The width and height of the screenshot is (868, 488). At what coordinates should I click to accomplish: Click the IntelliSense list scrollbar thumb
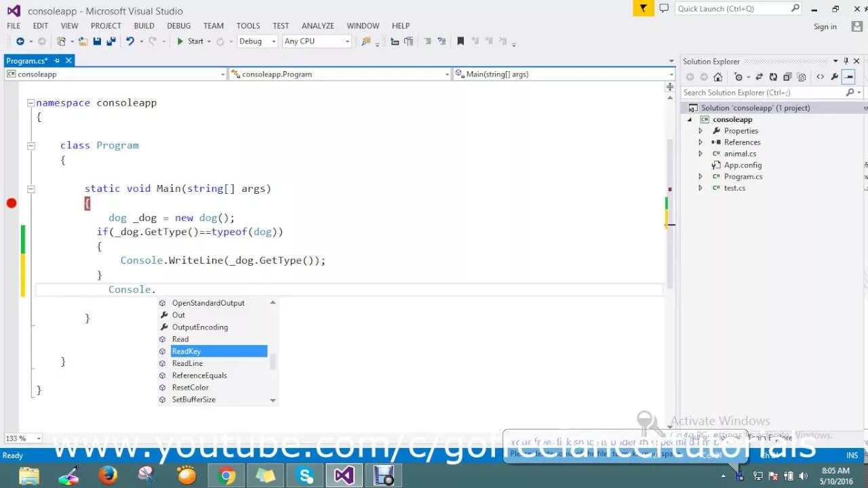point(273,361)
